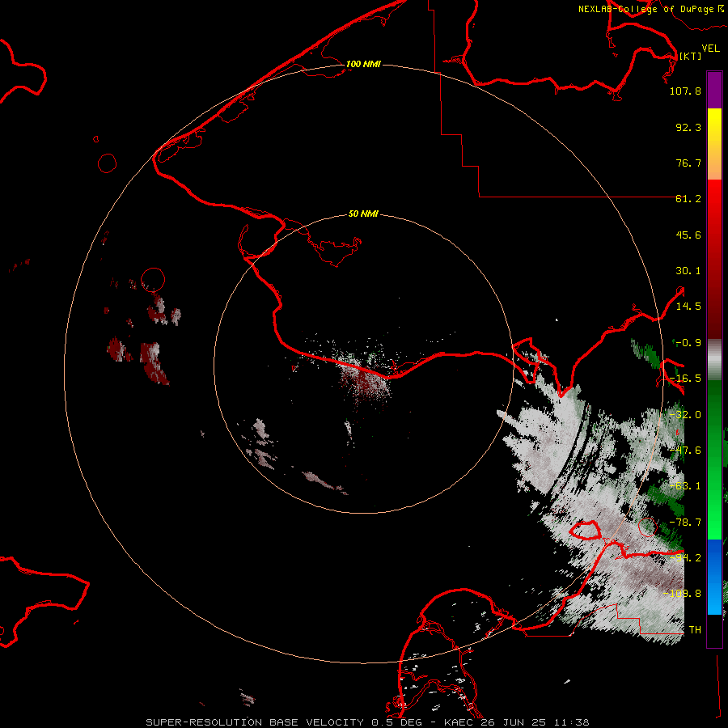Select the -32.0 legend value
The height and width of the screenshot is (728, 728).
coord(685,415)
